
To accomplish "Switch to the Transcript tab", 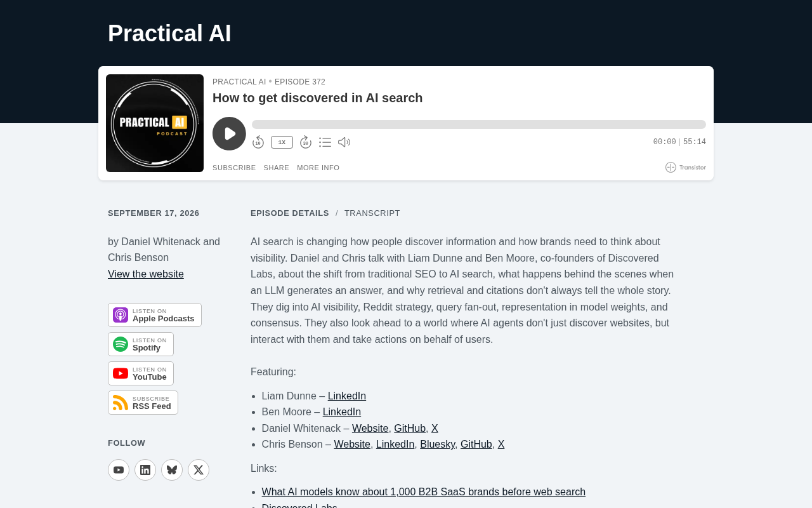I will (x=372, y=213).
